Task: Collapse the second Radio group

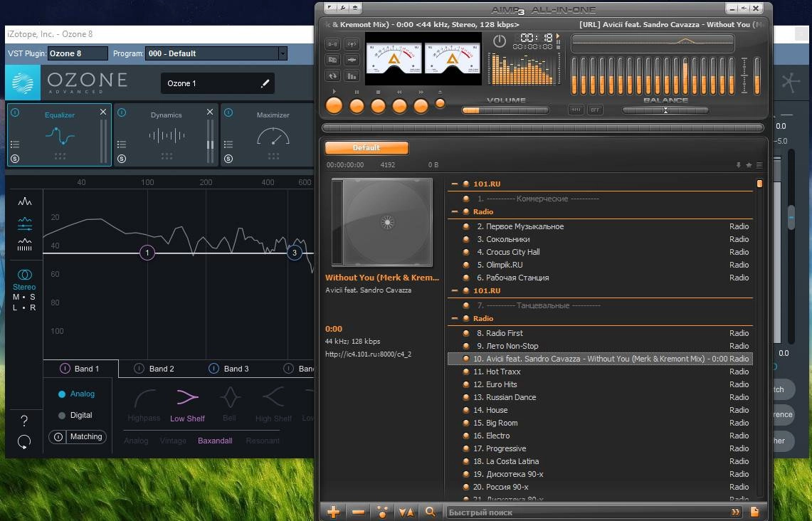Action: pyautogui.click(x=455, y=318)
